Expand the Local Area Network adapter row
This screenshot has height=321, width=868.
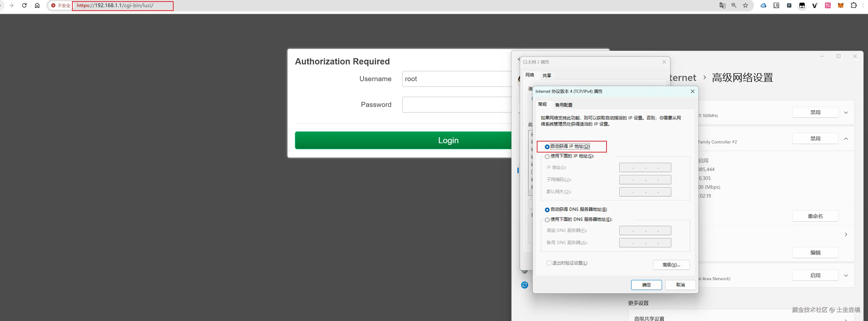[x=846, y=275]
